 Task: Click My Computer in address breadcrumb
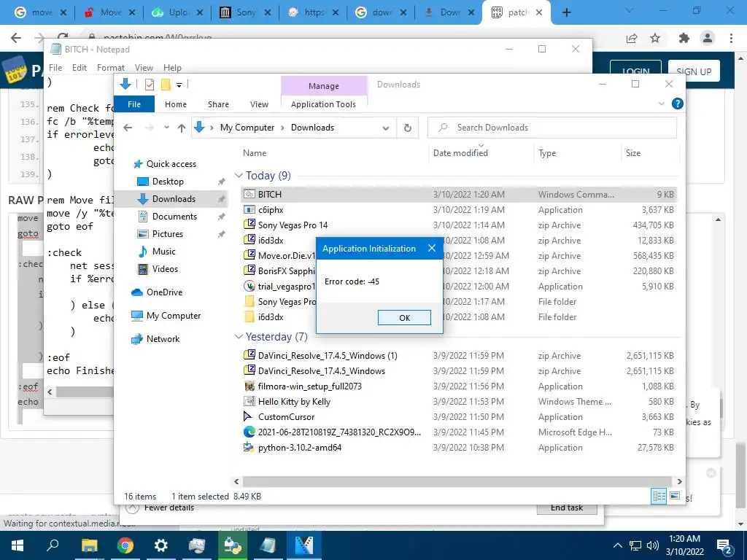click(247, 128)
